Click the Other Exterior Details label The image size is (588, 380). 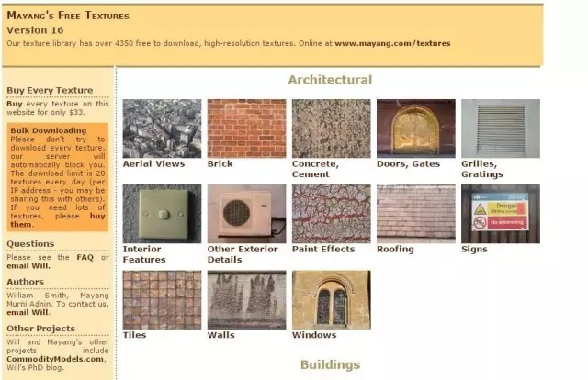click(x=243, y=254)
